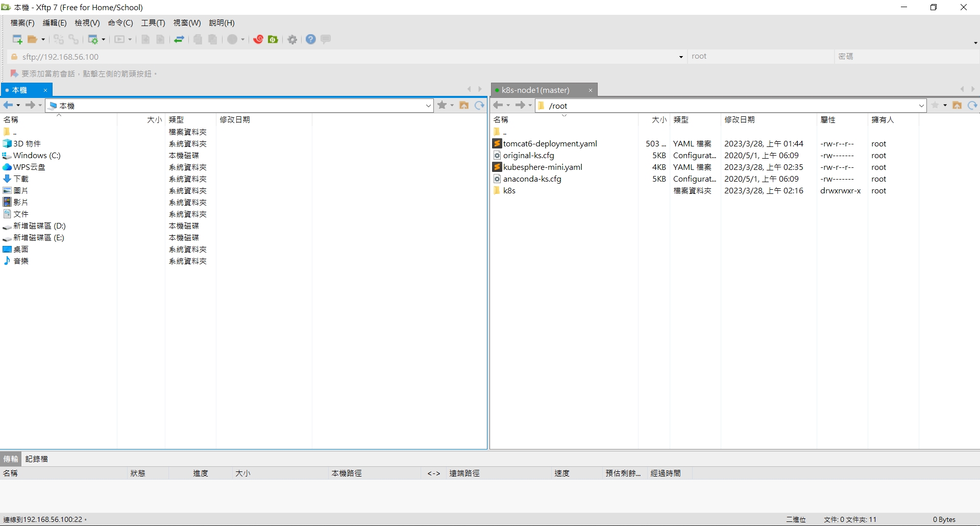Image resolution: width=980 pixels, height=526 pixels.
Task: Open Options with the gear icon
Action: coord(292,39)
